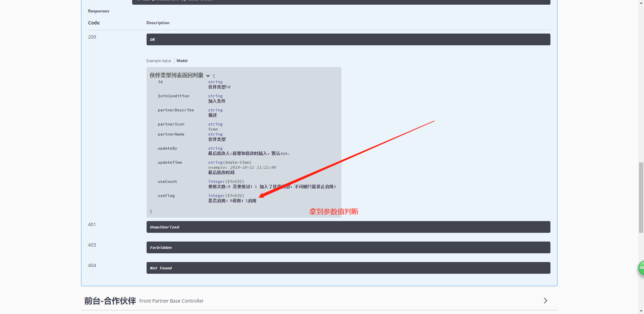
Task: Click the 401 response code
Action: pos(92,224)
